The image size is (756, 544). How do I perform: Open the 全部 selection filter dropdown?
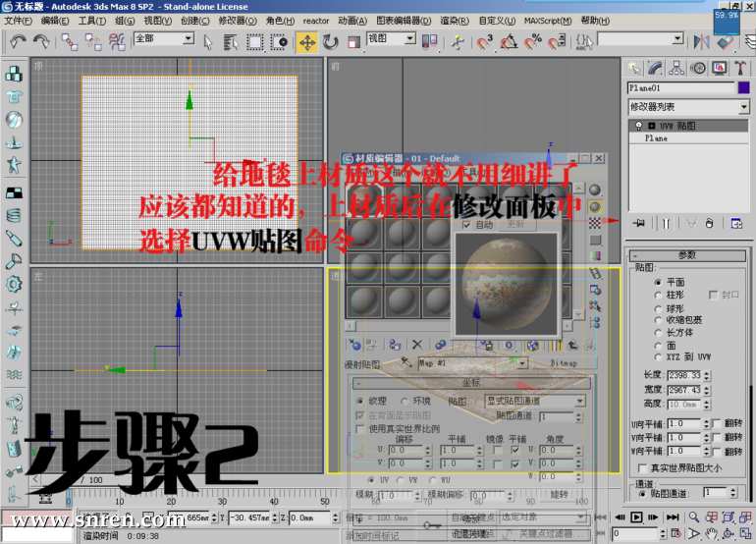189,38
